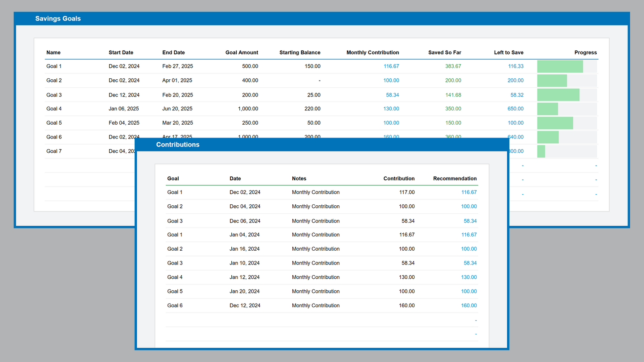Click the Monthly Contribution column header
This screenshot has width=644, height=362.
[373, 53]
